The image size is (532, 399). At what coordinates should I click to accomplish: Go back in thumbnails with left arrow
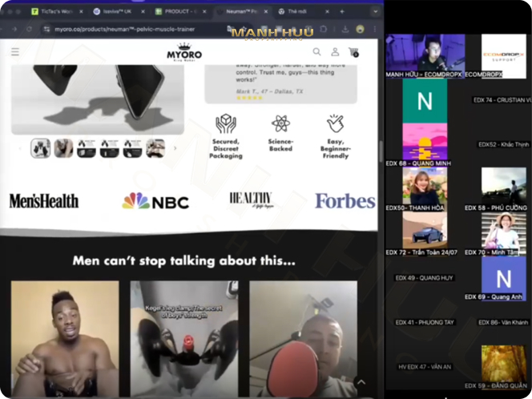pos(22,148)
